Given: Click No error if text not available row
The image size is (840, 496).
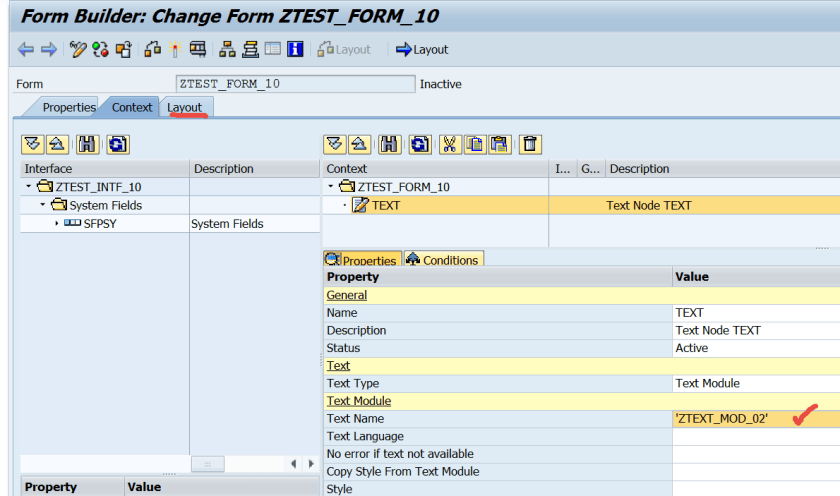Looking at the screenshot, I should [x=582, y=454].
